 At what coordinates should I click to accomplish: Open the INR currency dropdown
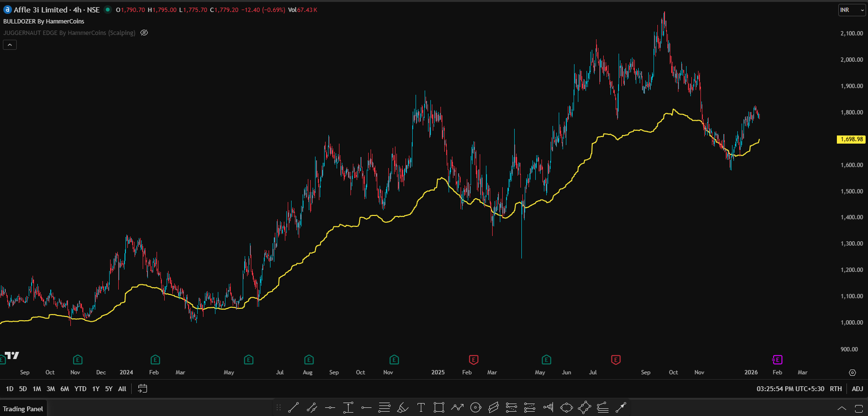pos(852,10)
